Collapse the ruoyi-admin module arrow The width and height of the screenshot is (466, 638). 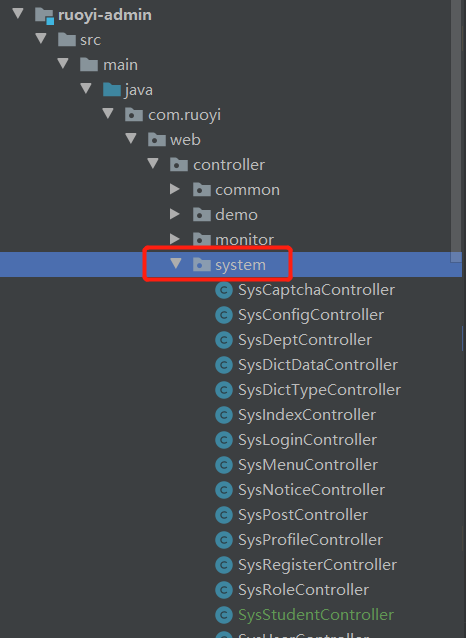click(x=18, y=13)
